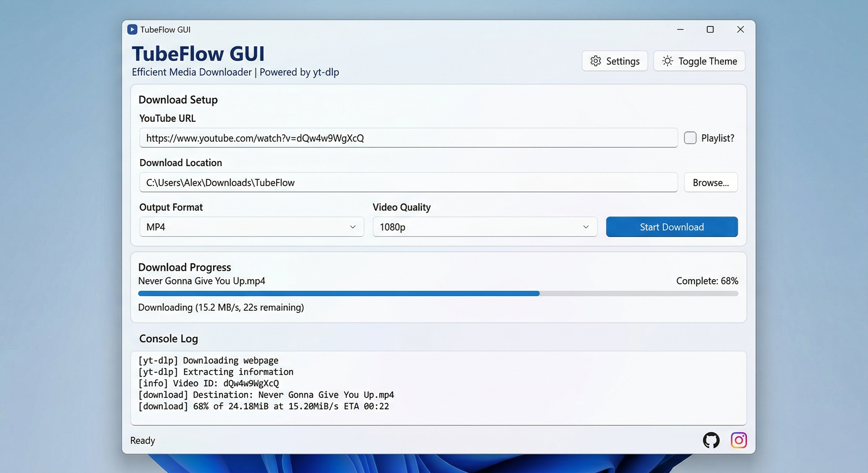Viewport: 868px width, 473px height.
Task: Click the Settings gear icon
Action: tap(596, 61)
